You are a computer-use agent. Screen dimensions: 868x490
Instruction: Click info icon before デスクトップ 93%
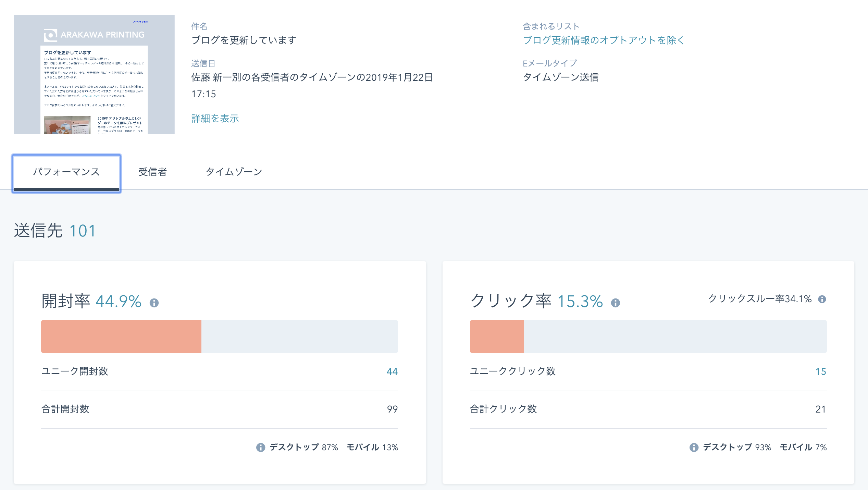tap(694, 448)
